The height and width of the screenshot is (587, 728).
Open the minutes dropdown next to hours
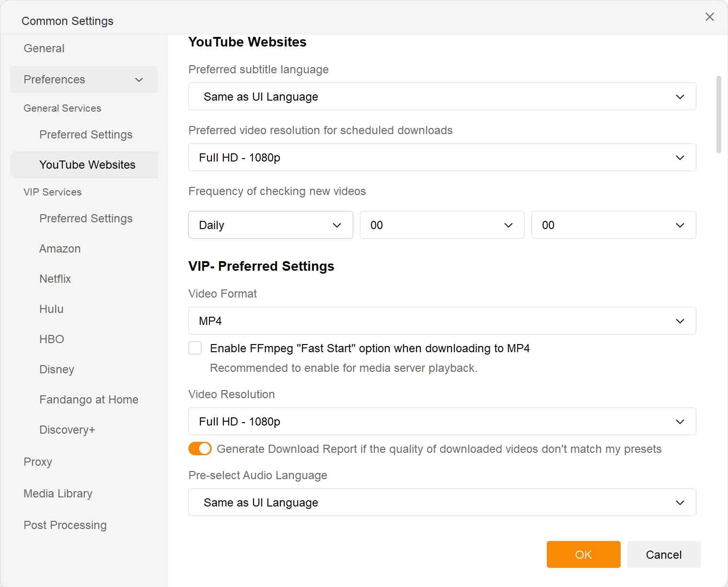[x=613, y=225]
